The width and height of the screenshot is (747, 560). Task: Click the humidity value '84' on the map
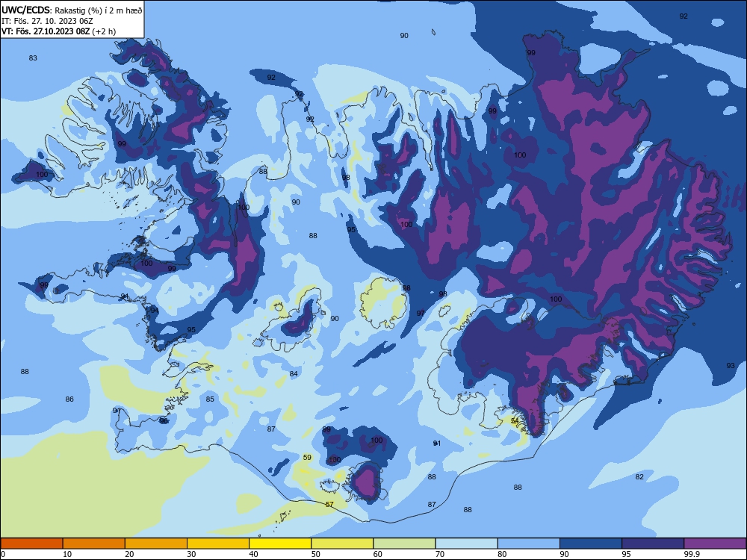[x=294, y=374]
